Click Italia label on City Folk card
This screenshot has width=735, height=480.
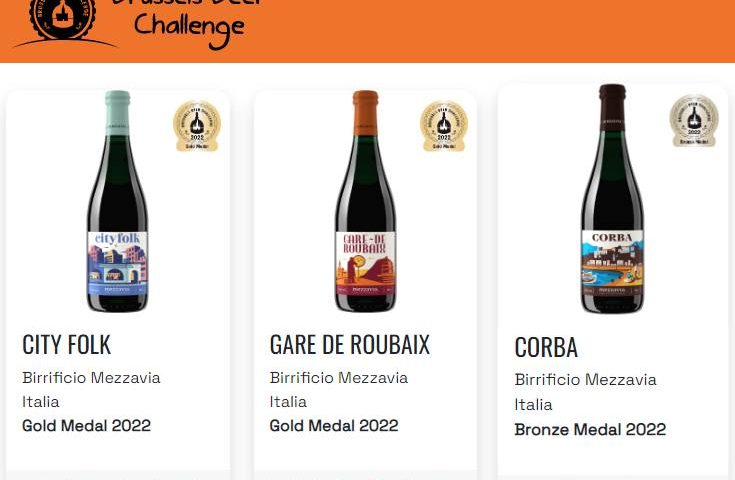(x=41, y=402)
